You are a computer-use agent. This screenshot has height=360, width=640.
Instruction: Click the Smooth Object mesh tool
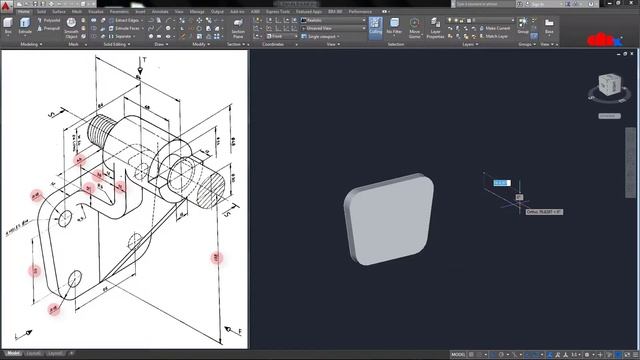pyautogui.click(x=71, y=28)
